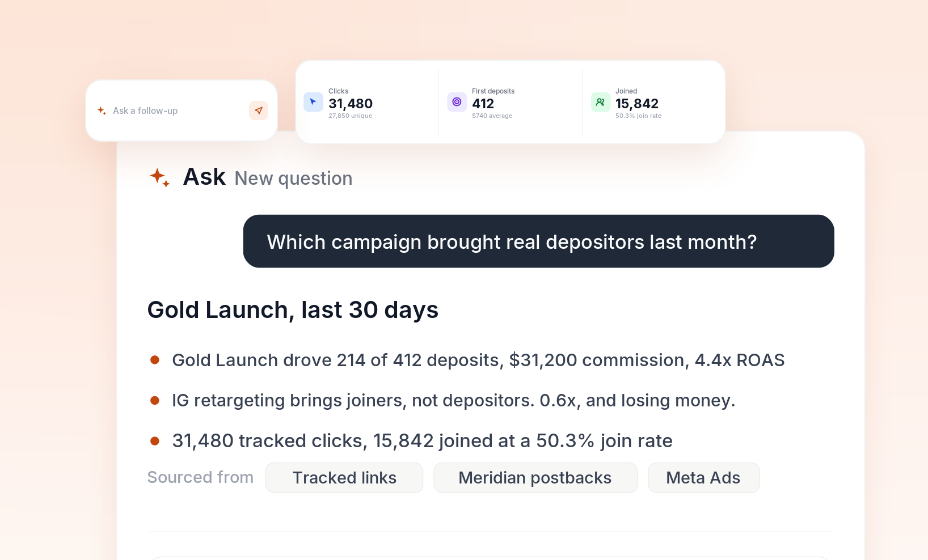Click the First deposits target icon

tap(457, 102)
